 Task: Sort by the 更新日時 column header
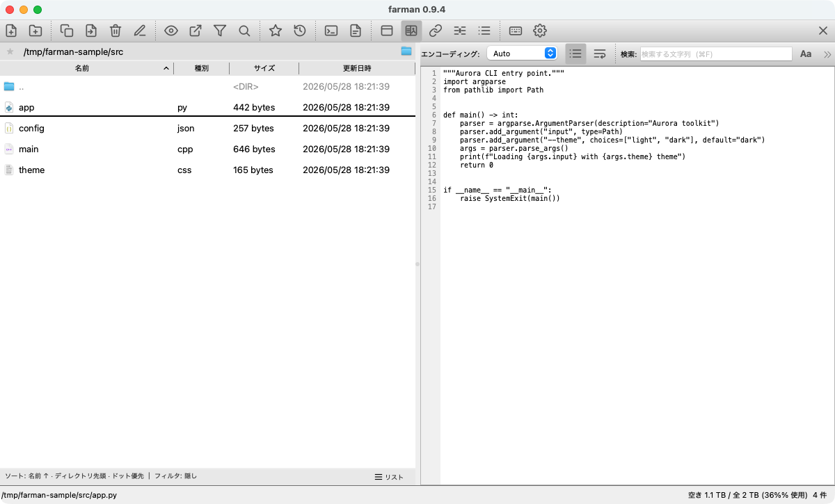(357, 68)
